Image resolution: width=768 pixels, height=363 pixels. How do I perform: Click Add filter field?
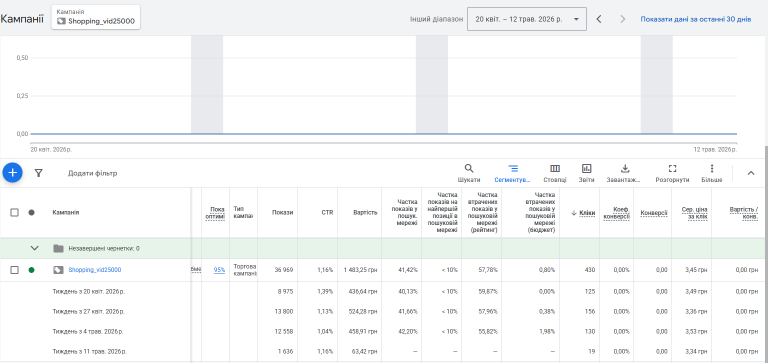coord(93,173)
